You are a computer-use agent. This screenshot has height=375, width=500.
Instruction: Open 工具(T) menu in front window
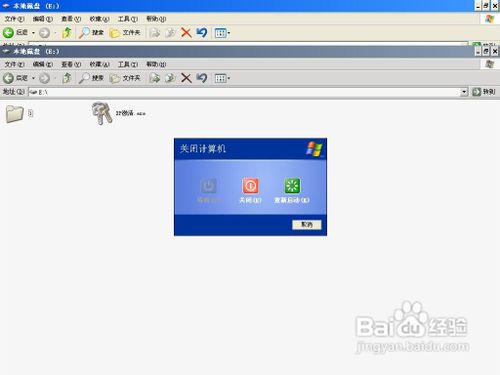point(128,64)
